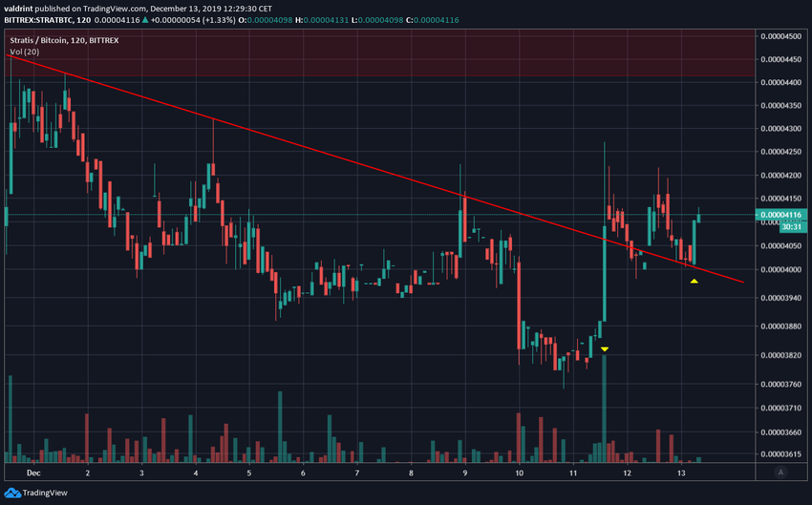The width and height of the screenshot is (812, 505).
Task: Click date axis label '9'
Action: click(465, 473)
